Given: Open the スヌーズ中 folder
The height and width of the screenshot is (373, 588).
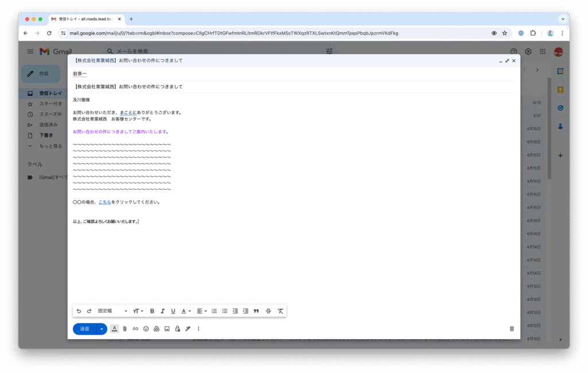Looking at the screenshot, I should (x=51, y=114).
